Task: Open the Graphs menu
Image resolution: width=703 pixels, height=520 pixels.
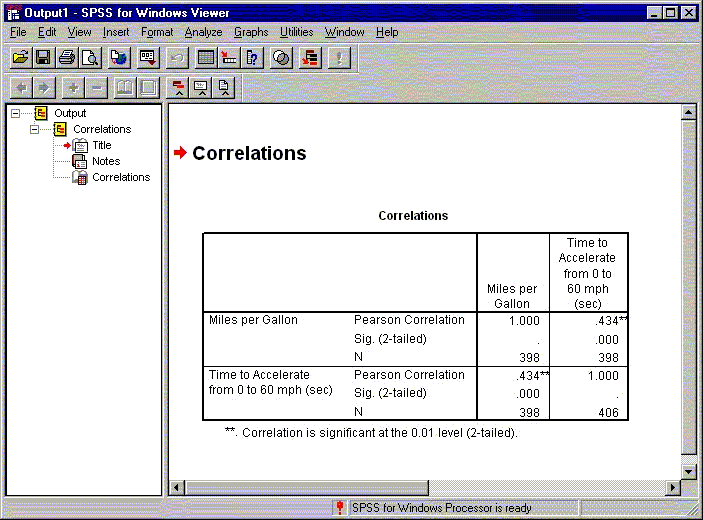Action: (251, 32)
